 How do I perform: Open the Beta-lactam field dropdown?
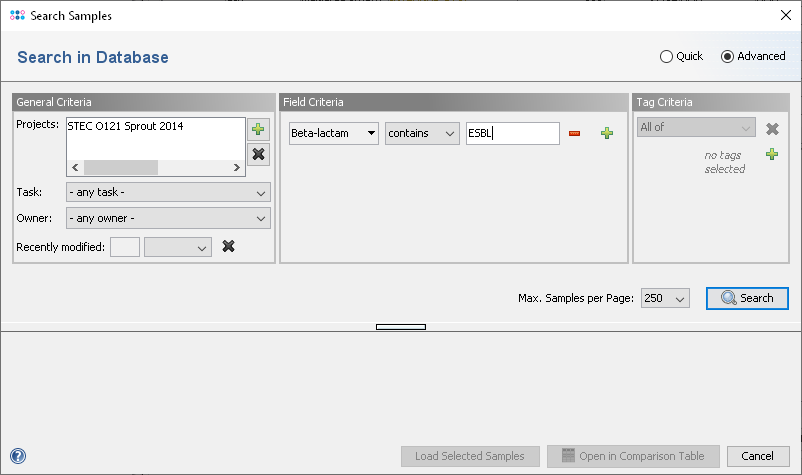click(x=333, y=133)
